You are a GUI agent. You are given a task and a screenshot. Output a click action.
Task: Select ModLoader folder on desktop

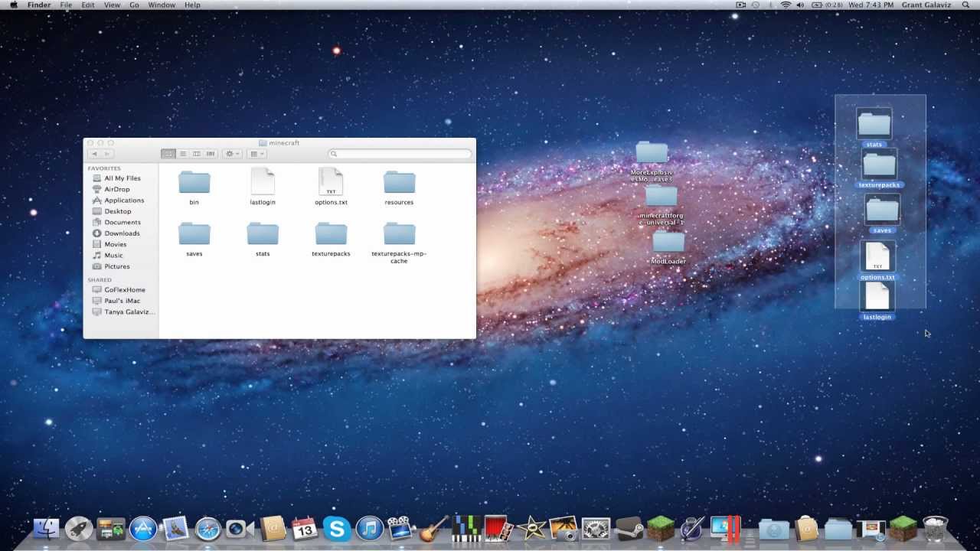pyautogui.click(x=668, y=247)
